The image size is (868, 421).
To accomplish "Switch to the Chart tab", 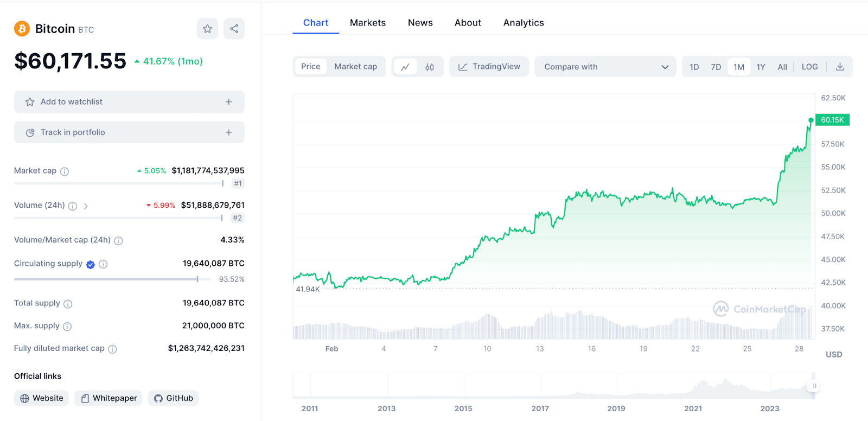I will pos(316,23).
